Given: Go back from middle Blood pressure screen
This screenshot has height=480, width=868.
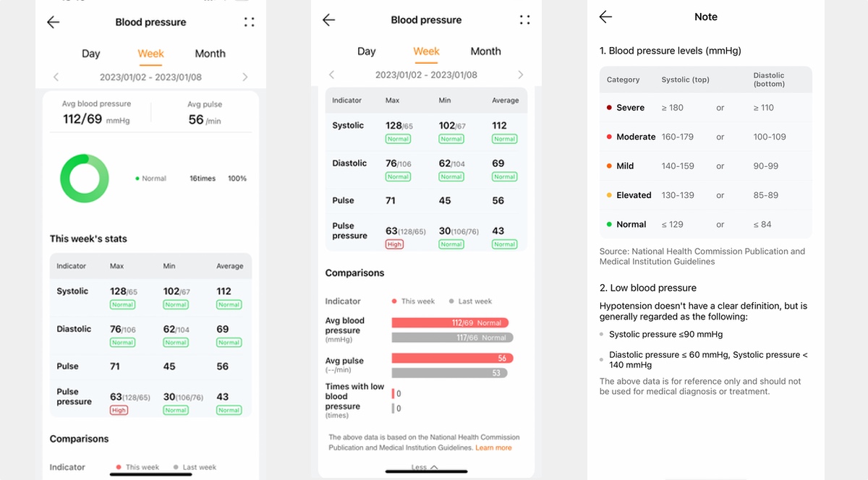Looking at the screenshot, I should point(328,20).
